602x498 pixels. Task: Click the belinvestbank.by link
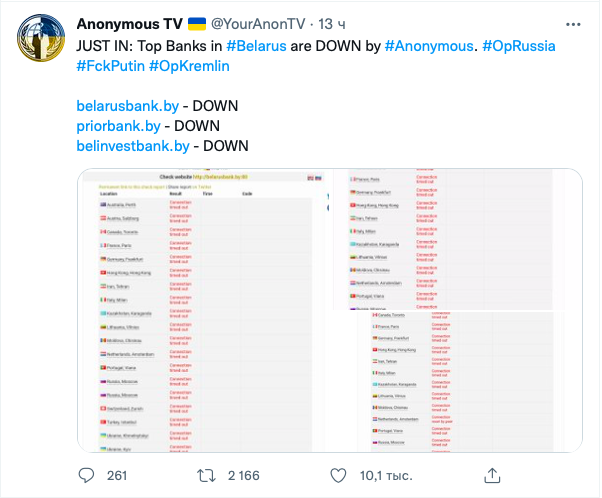coord(133,146)
